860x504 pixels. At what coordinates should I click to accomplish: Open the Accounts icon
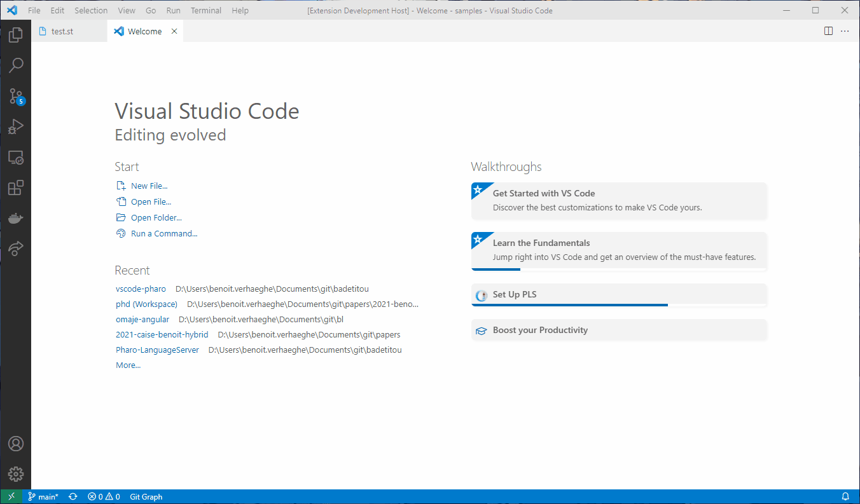[x=15, y=444]
